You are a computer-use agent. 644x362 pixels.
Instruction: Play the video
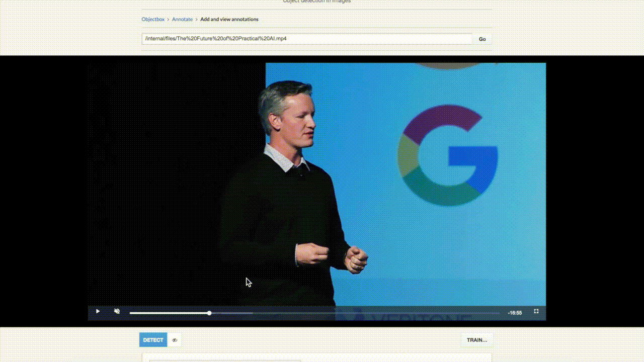[x=98, y=312]
